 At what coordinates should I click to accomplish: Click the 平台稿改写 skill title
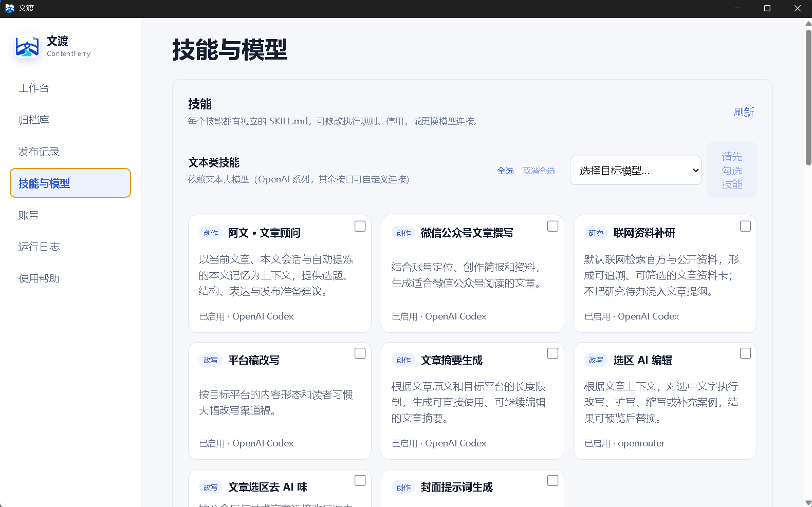point(254,361)
